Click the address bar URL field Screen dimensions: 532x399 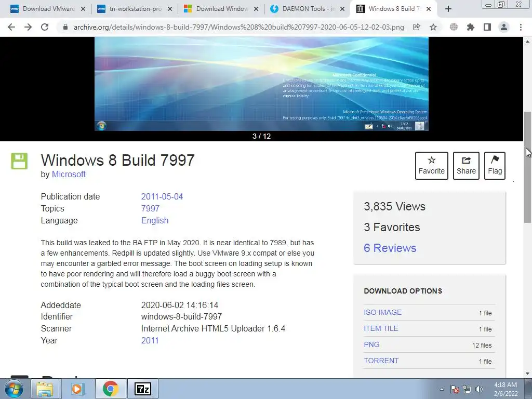(238, 27)
